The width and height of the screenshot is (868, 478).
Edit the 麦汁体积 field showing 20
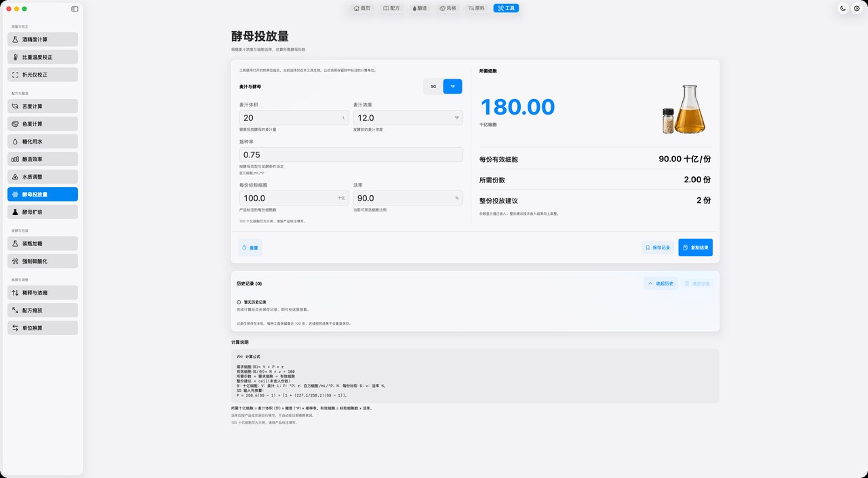294,118
